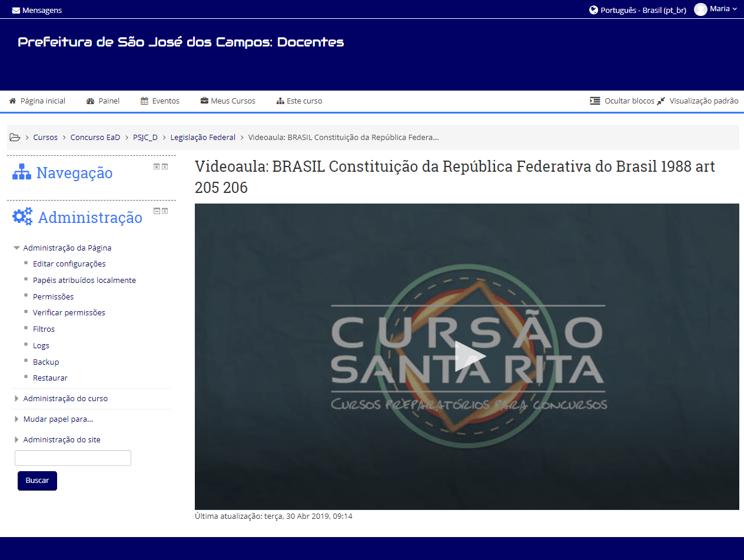Click Ocultar blocos label

[x=629, y=101]
